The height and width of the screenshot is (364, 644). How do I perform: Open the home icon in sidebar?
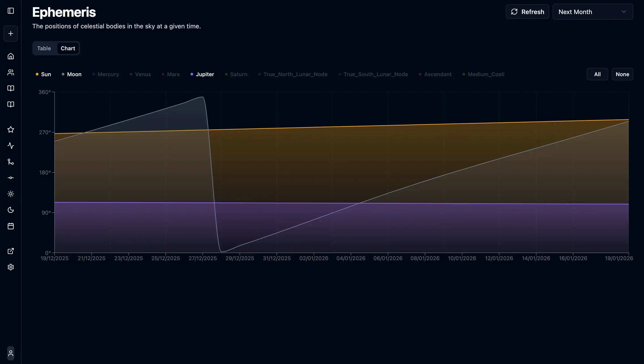11,56
